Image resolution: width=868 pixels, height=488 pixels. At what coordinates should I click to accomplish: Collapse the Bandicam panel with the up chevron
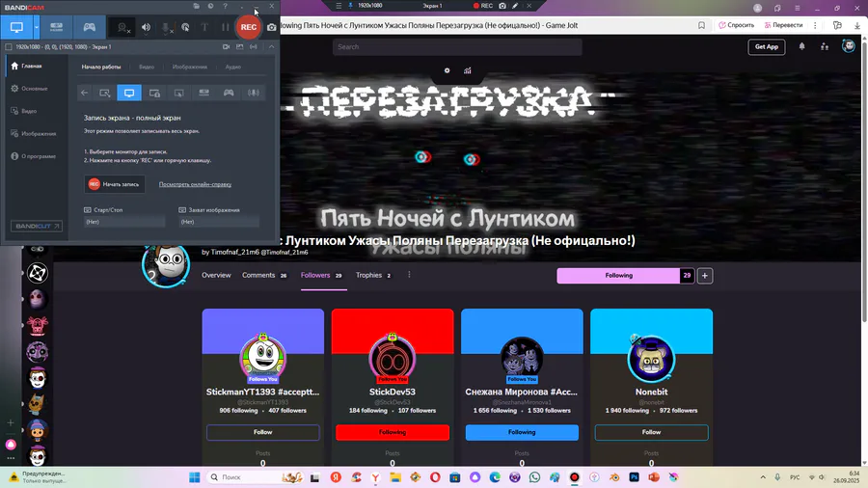271,47
